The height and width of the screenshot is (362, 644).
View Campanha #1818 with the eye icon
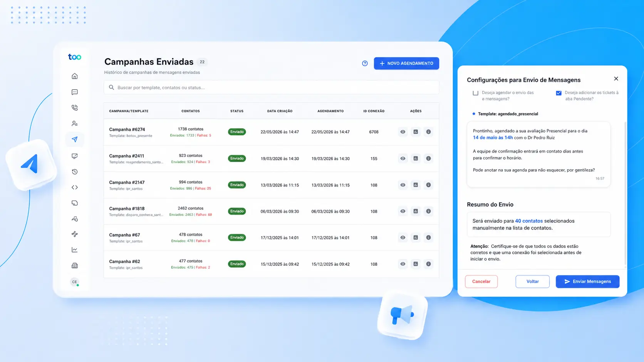click(403, 211)
